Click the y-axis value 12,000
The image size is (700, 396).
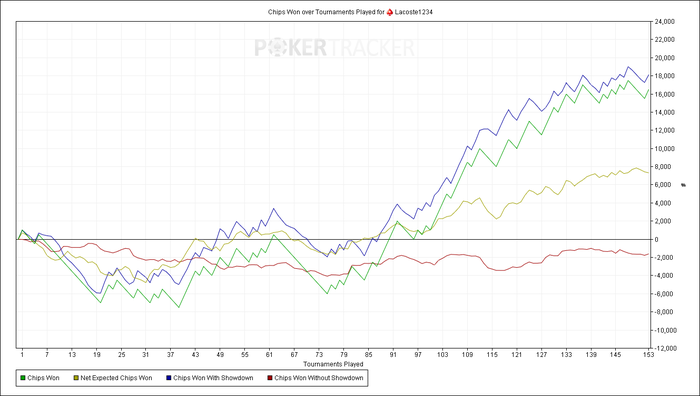665,130
